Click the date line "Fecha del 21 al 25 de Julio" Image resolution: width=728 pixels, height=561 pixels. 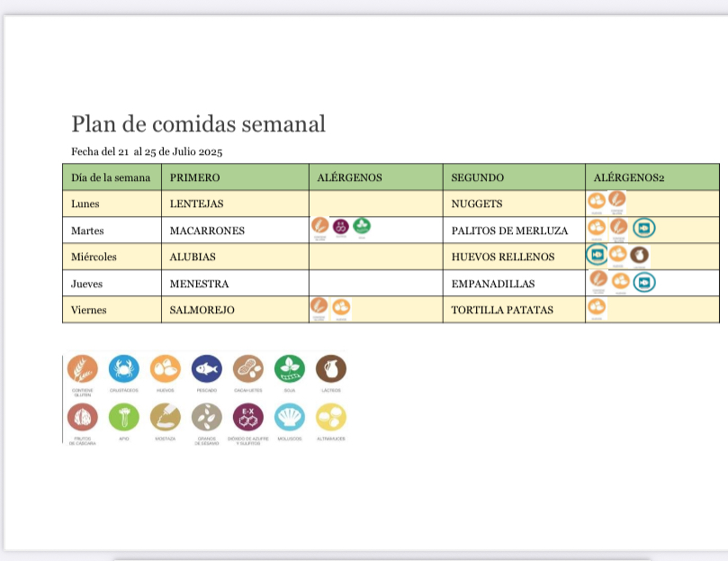(x=147, y=151)
